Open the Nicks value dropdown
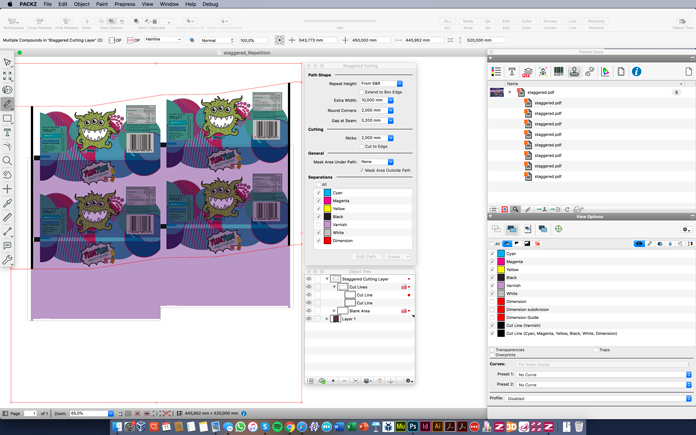The height and width of the screenshot is (435, 696). coord(391,138)
